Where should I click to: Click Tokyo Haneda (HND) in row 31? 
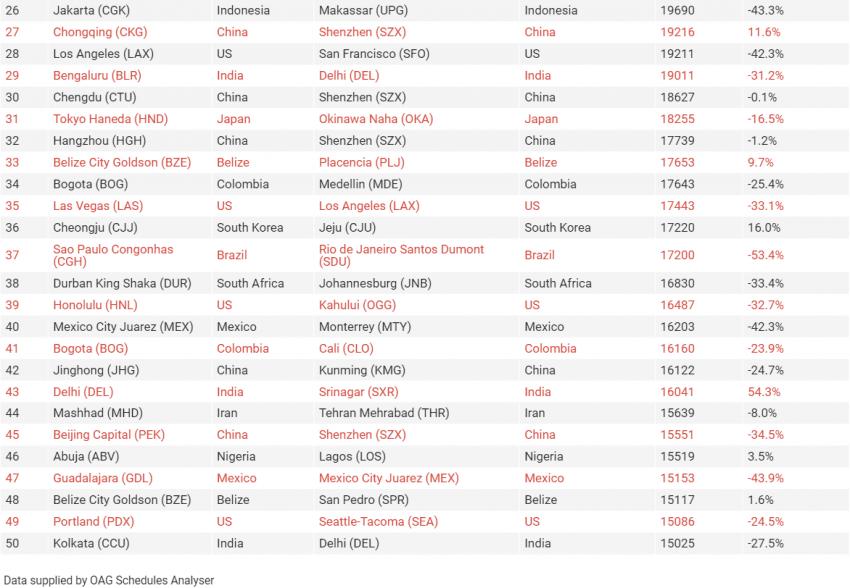click(x=111, y=119)
